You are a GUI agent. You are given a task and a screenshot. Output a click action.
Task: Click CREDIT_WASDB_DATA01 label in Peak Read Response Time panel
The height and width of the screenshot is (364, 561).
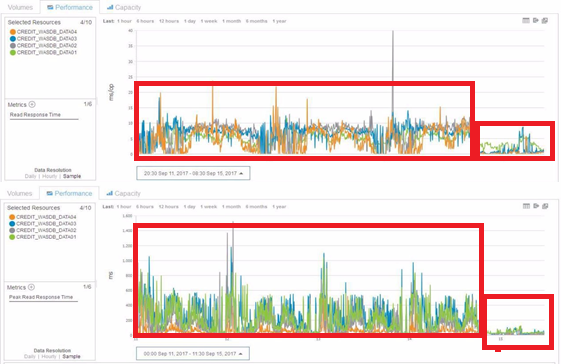pyautogui.click(x=46, y=237)
